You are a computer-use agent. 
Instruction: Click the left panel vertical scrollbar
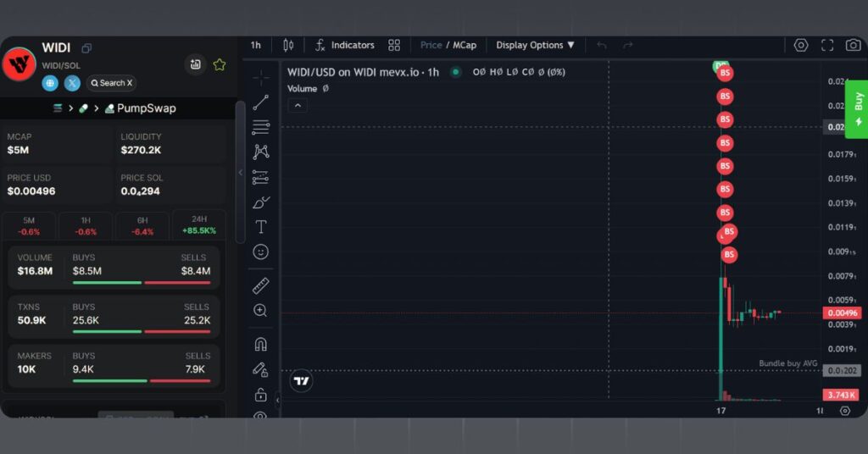coord(240,172)
